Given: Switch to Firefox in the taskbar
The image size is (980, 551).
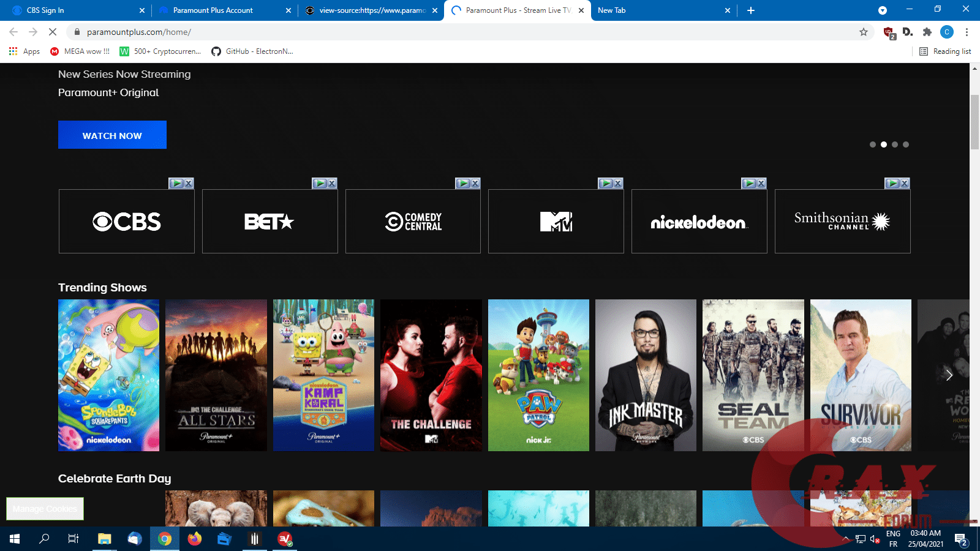Looking at the screenshot, I should (195, 539).
